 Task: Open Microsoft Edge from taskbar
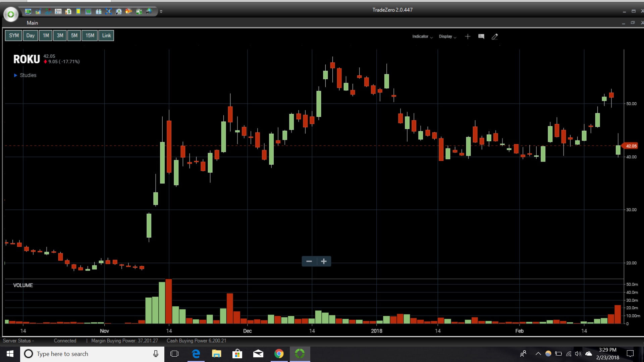(x=196, y=354)
